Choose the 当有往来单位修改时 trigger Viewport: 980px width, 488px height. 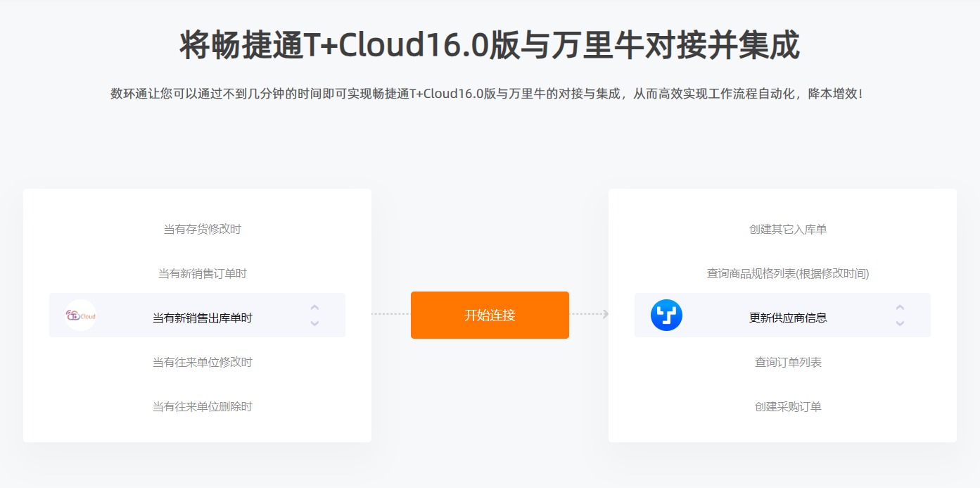203,362
